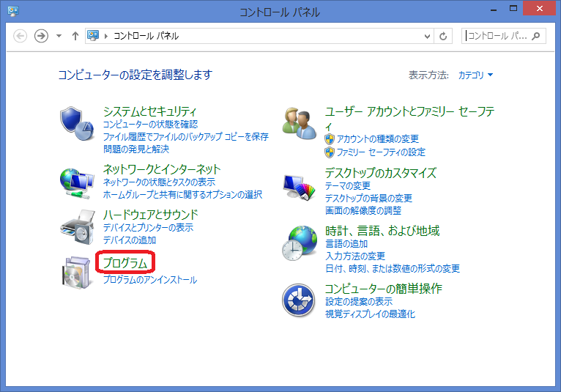Open アカウントの種類の変更 link
Screen dimensions: 561x392
pos(378,139)
